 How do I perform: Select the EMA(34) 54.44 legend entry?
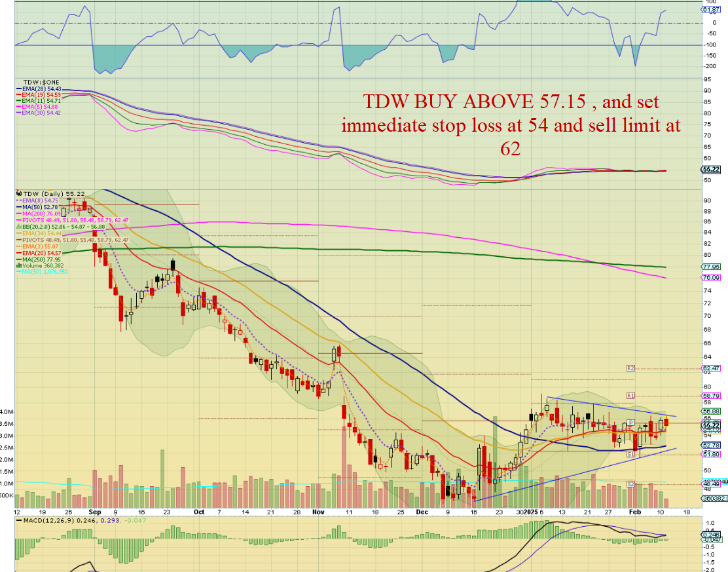[x=39, y=233]
